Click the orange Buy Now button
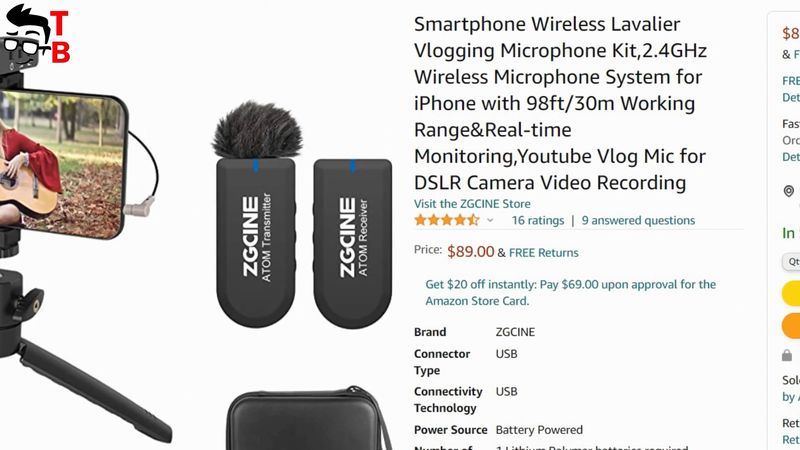The image size is (800, 450). (x=791, y=326)
